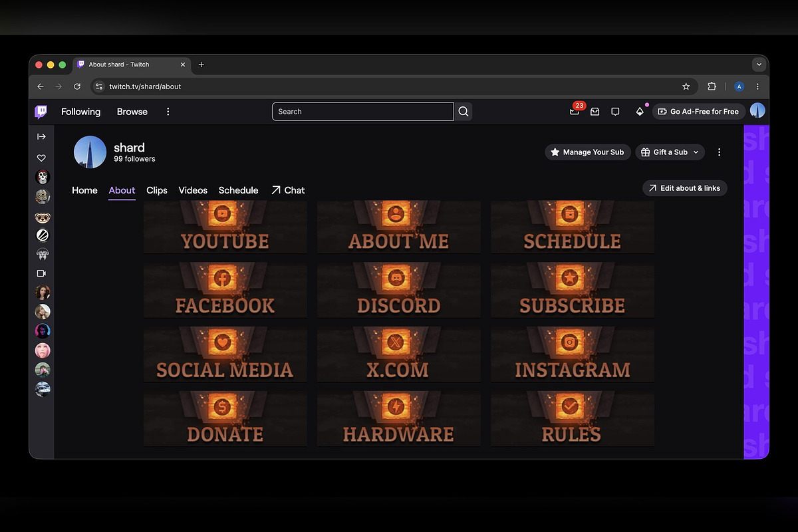Open the tab search chevron
Image resolution: width=798 pixels, height=532 pixels.
(759, 65)
